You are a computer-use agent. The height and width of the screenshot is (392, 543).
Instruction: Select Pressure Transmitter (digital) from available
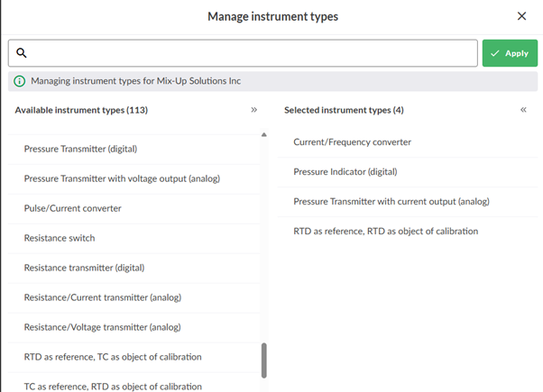pos(80,149)
